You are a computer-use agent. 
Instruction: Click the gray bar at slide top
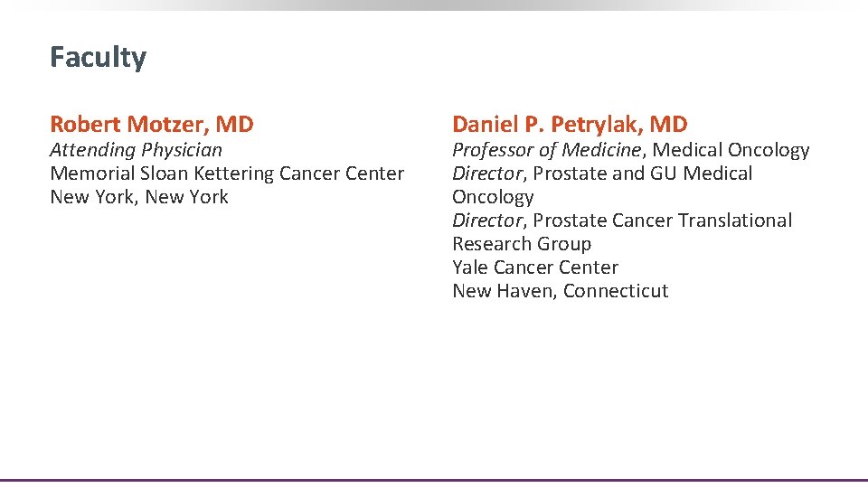click(x=434, y=5)
